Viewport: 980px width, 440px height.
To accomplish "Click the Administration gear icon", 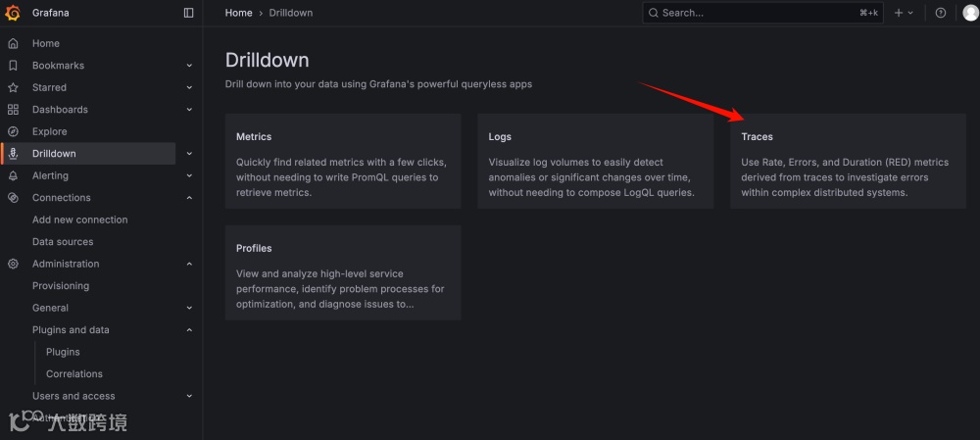I will tap(13, 264).
